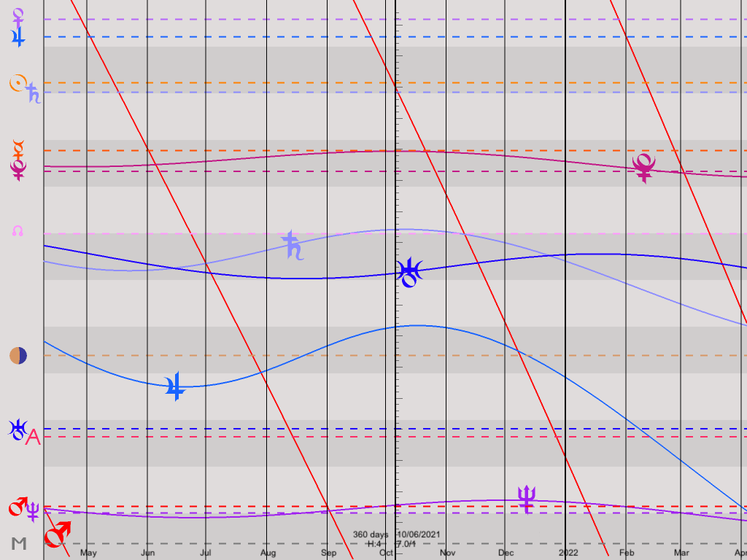Select the gray M Midheaven marker

point(19,544)
